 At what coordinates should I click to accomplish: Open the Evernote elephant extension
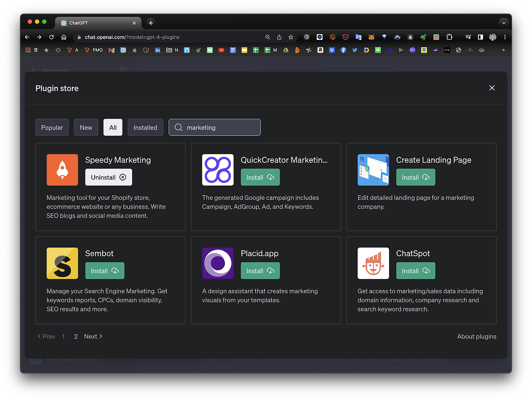click(423, 37)
